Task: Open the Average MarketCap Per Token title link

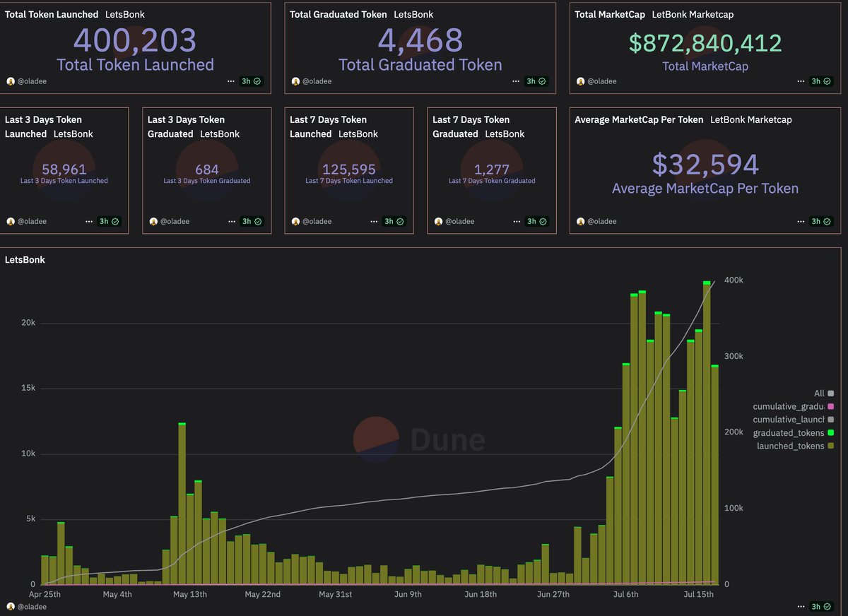Action: (639, 119)
